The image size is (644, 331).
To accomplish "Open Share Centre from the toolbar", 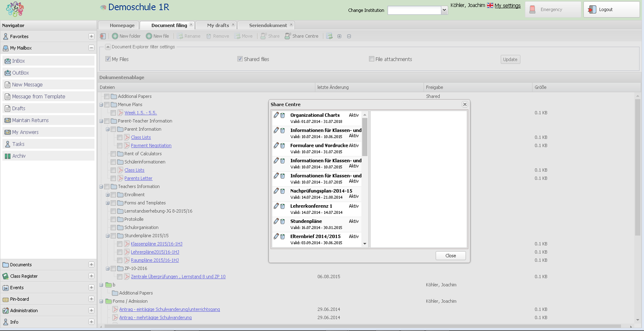I will [x=288, y=36].
